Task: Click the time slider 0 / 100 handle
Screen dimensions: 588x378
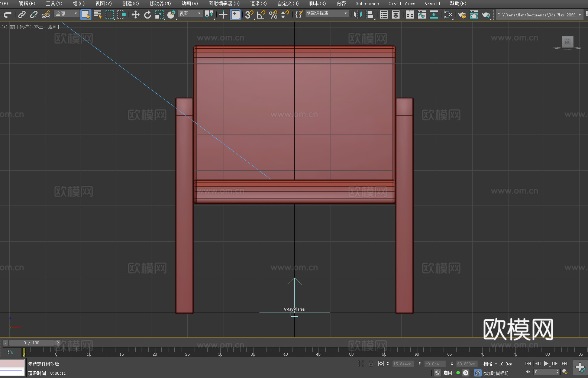Action: click(x=32, y=343)
